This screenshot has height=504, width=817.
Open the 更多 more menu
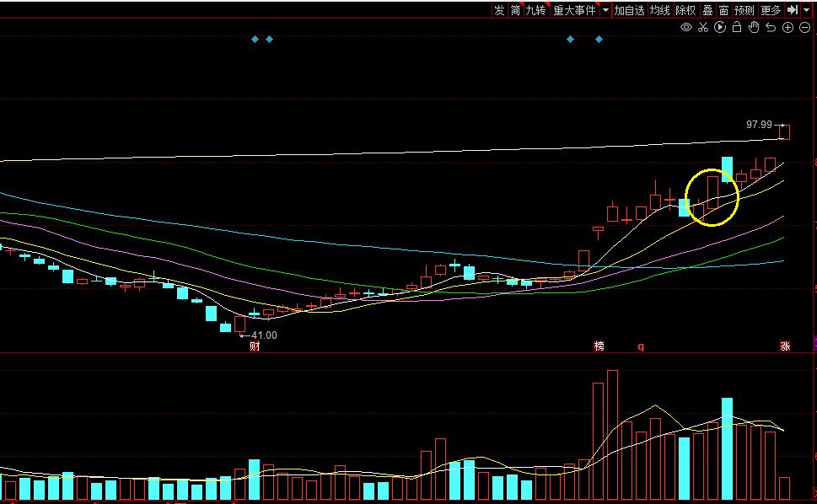point(771,10)
